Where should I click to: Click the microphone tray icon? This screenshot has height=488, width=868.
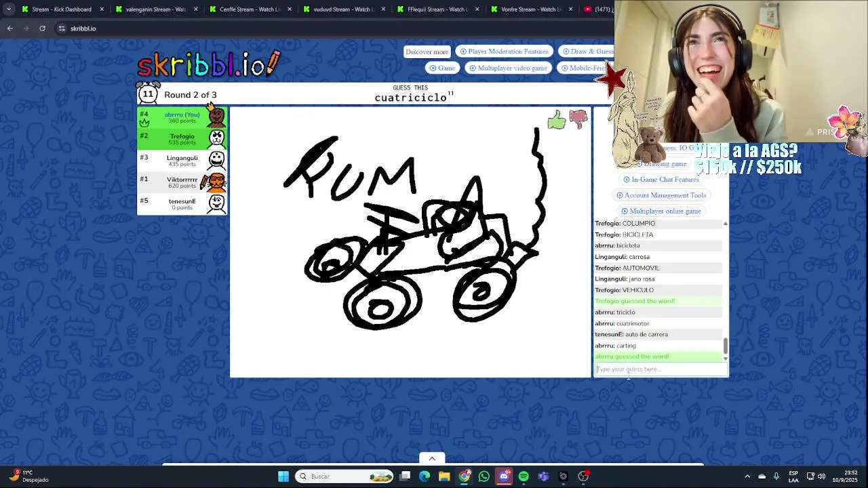pos(776,476)
